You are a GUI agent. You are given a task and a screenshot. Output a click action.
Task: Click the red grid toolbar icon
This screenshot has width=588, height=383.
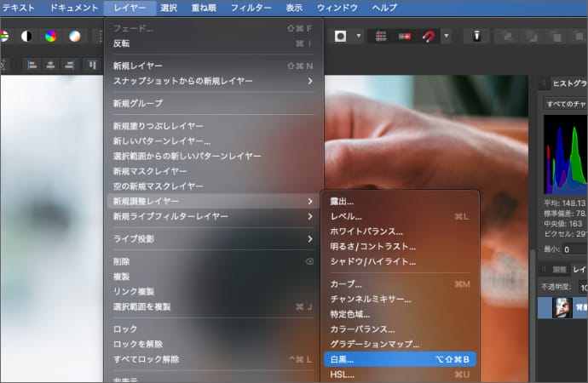381,36
